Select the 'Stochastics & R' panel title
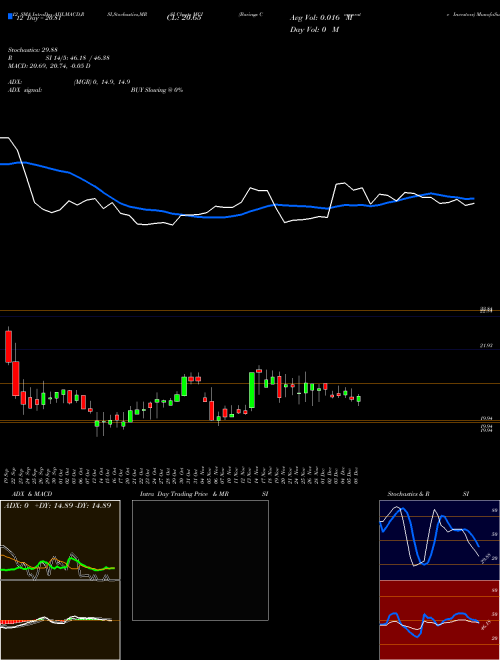This screenshot has height=660, width=500. [408, 494]
